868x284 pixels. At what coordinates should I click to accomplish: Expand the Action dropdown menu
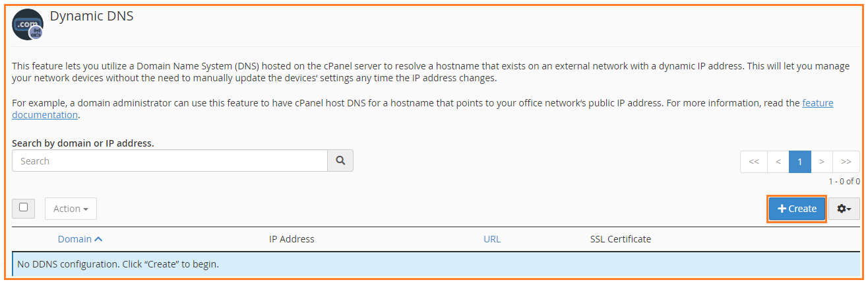[x=71, y=209]
